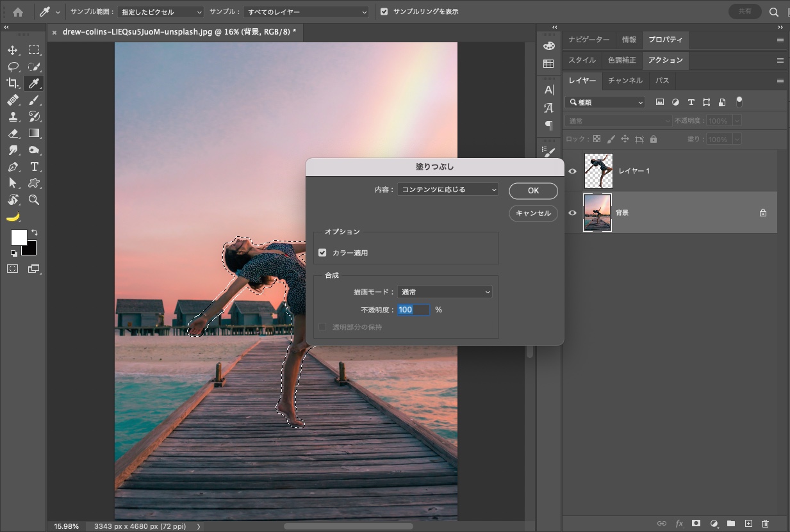The height and width of the screenshot is (532, 790).
Task: Hide the 背景 layer visibility eye
Action: tap(572, 213)
